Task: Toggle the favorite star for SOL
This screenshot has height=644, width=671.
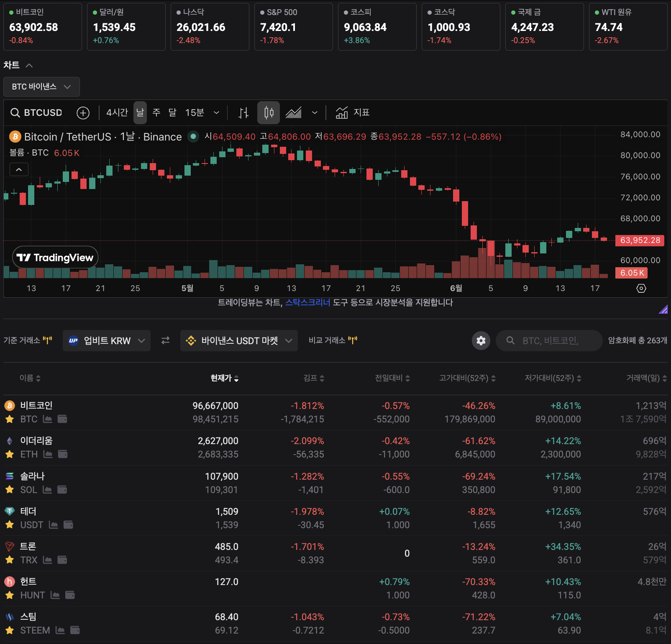Action: point(10,490)
